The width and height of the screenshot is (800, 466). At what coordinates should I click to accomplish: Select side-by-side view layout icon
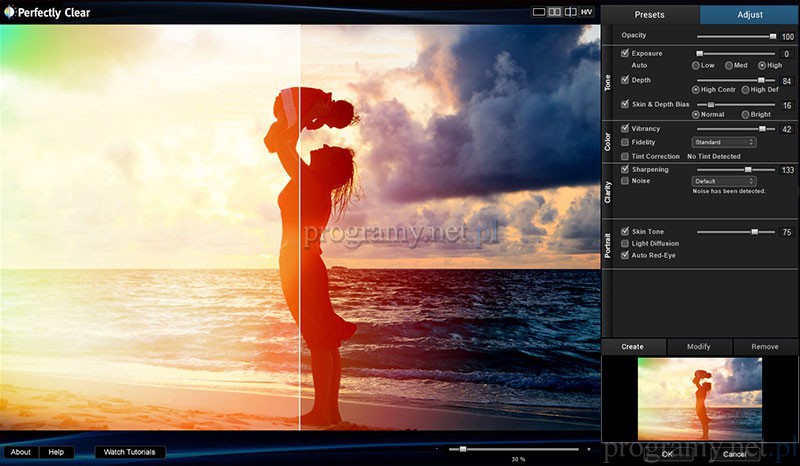tap(554, 12)
